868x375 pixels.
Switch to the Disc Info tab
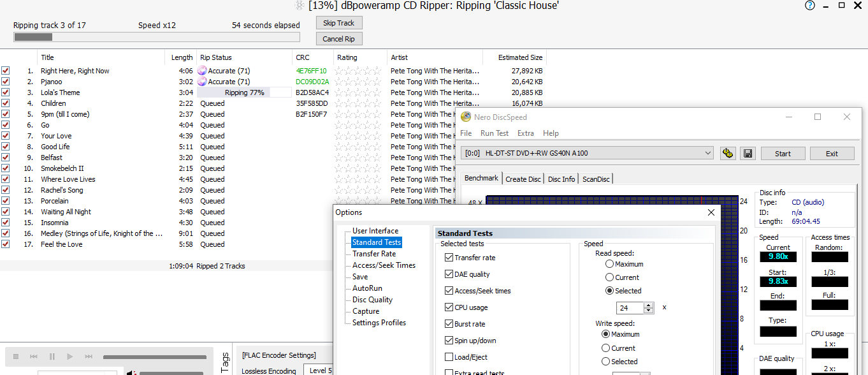[561, 179]
